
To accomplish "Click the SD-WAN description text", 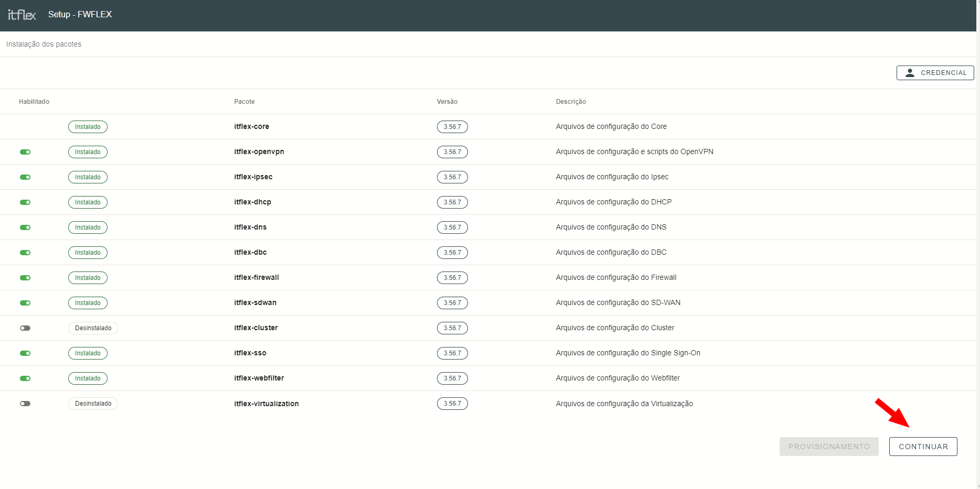I will pyautogui.click(x=618, y=302).
